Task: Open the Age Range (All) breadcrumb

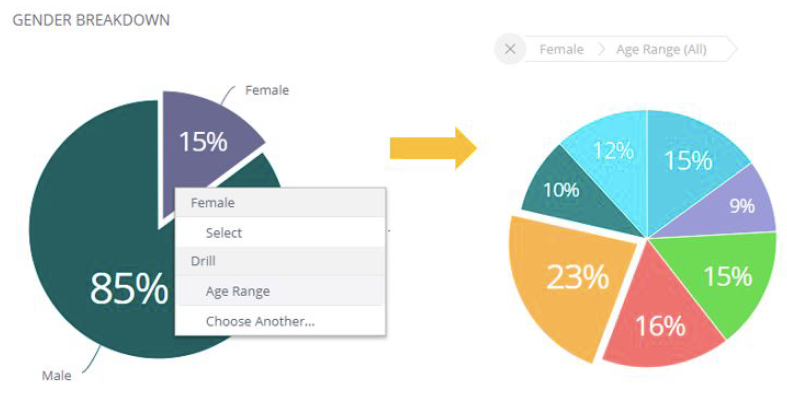Action: 660,49
